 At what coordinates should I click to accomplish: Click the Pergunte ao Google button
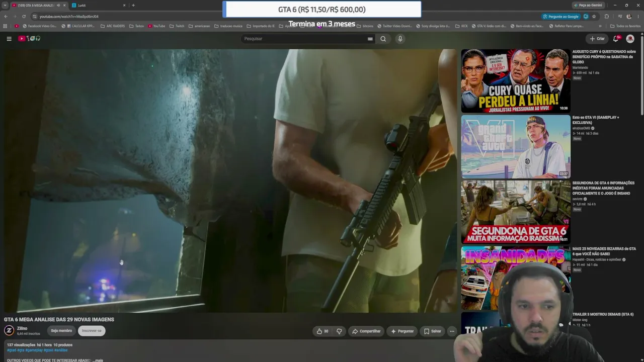pyautogui.click(x=560, y=17)
